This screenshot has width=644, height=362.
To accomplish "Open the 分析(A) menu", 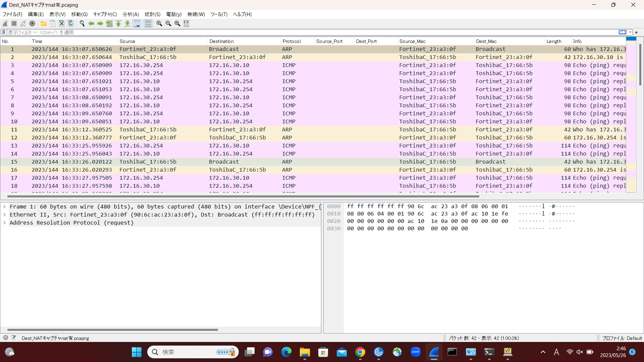I will [130, 14].
